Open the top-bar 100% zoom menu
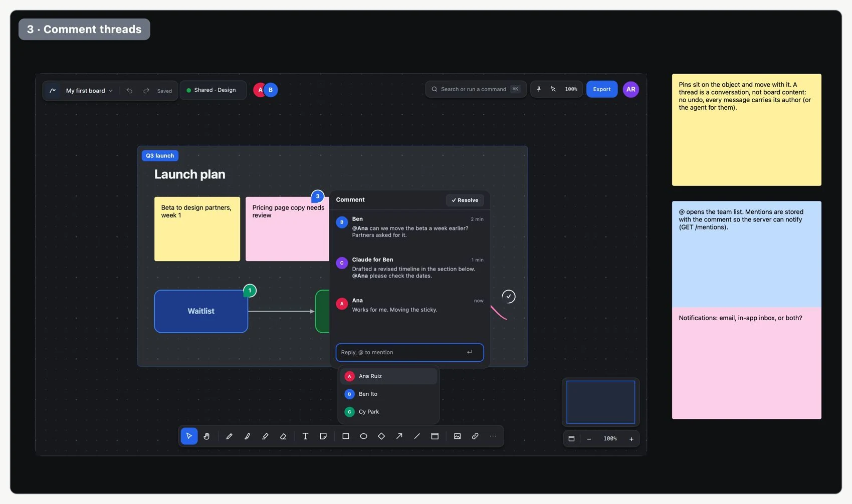 point(571,89)
